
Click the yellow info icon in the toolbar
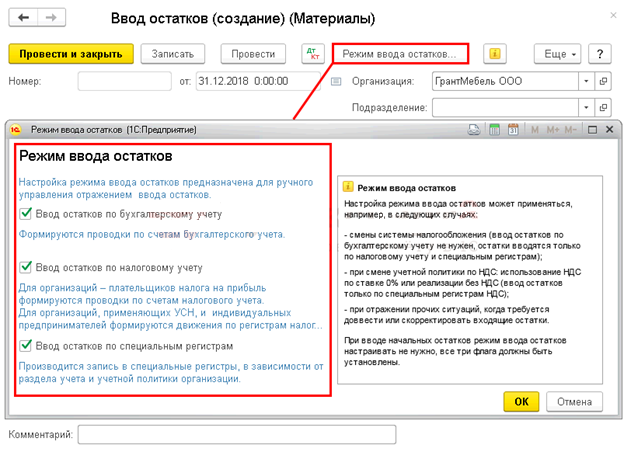click(x=495, y=54)
